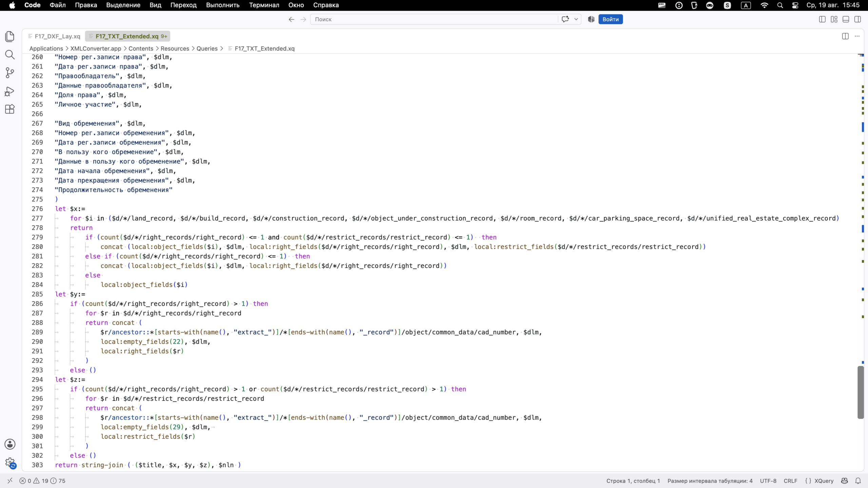Viewport: 868px width, 488px height.
Task: Click the search command center field
Action: pyautogui.click(x=434, y=19)
